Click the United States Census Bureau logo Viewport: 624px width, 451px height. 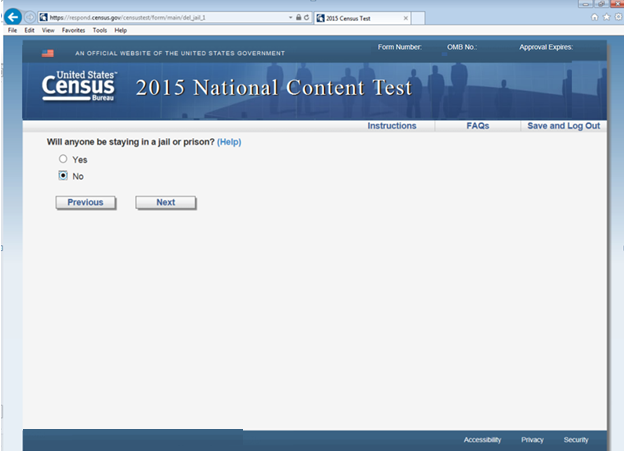pyautogui.click(x=79, y=86)
